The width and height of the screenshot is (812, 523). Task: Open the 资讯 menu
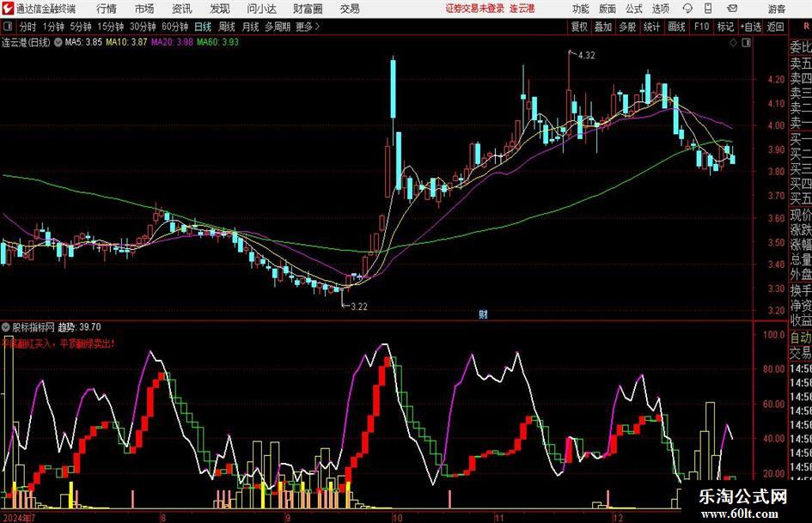(x=181, y=9)
